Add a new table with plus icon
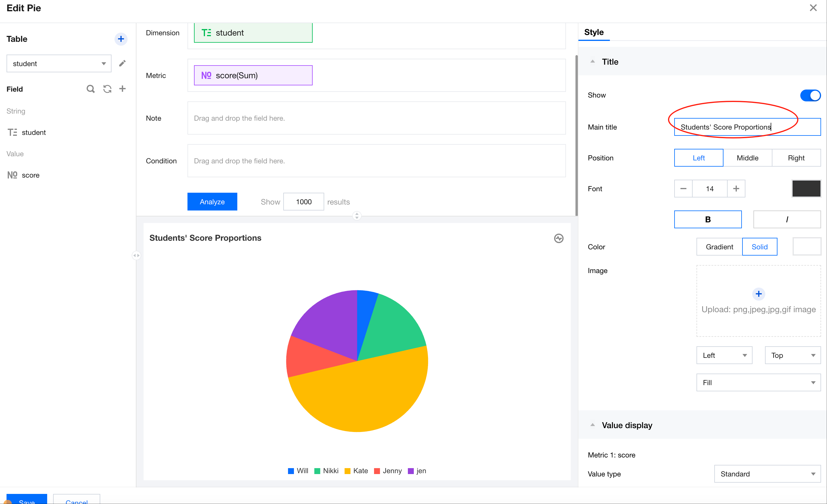This screenshot has width=827, height=504. coord(121,39)
